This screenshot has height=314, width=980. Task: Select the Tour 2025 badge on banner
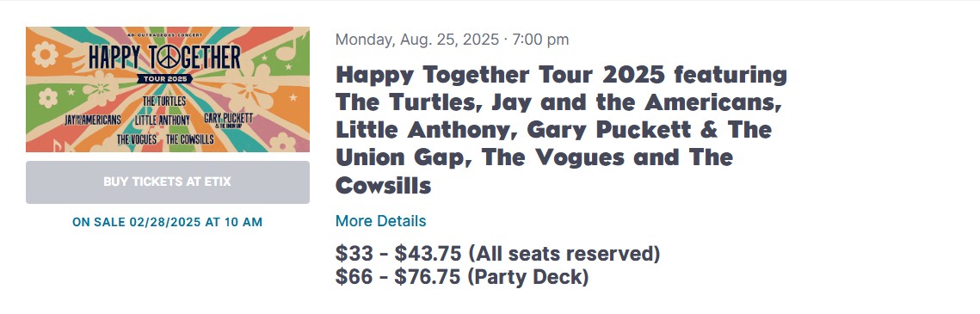click(x=167, y=79)
